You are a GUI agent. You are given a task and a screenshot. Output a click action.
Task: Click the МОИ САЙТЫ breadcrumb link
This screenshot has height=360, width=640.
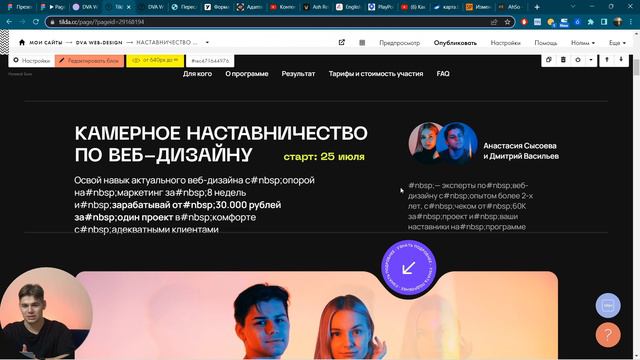pyautogui.click(x=46, y=42)
